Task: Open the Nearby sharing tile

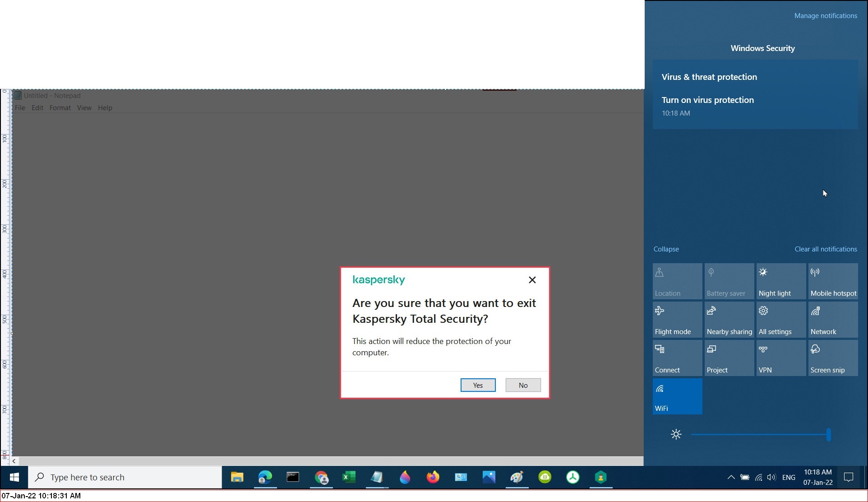Action: pyautogui.click(x=729, y=320)
